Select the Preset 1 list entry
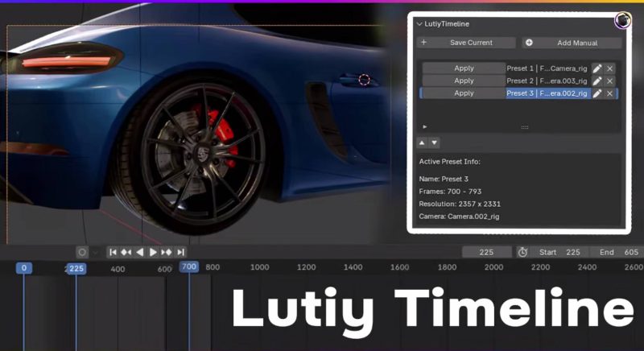644x351 pixels. (547, 68)
